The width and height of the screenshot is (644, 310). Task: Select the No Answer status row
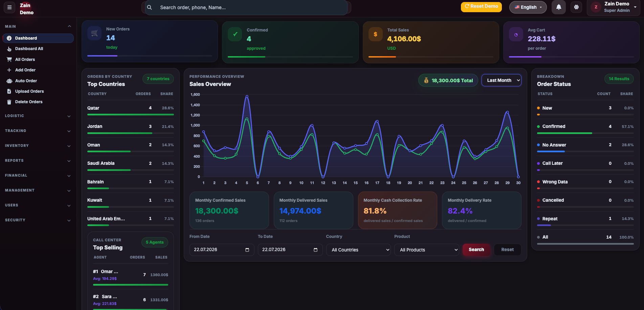585,147
